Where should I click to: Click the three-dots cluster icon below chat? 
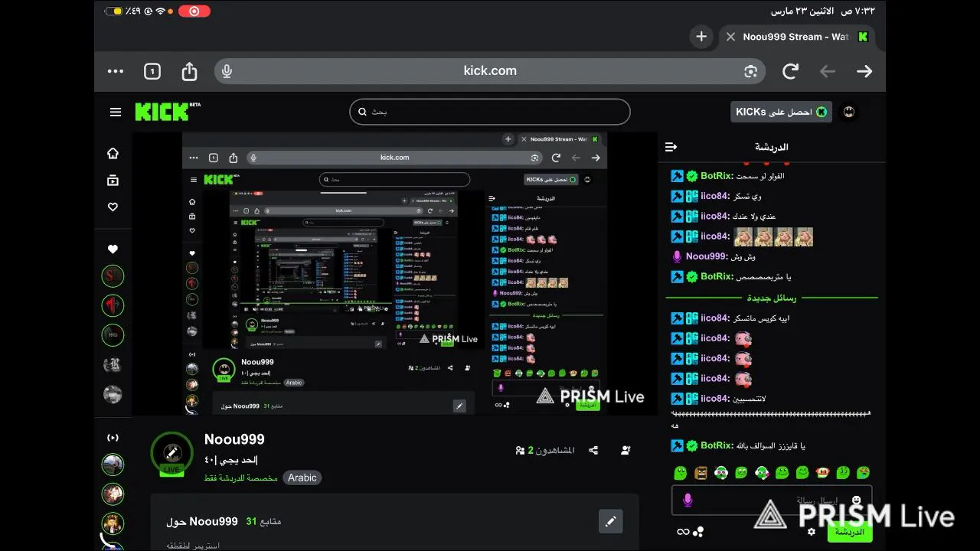click(x=698, y=532)
